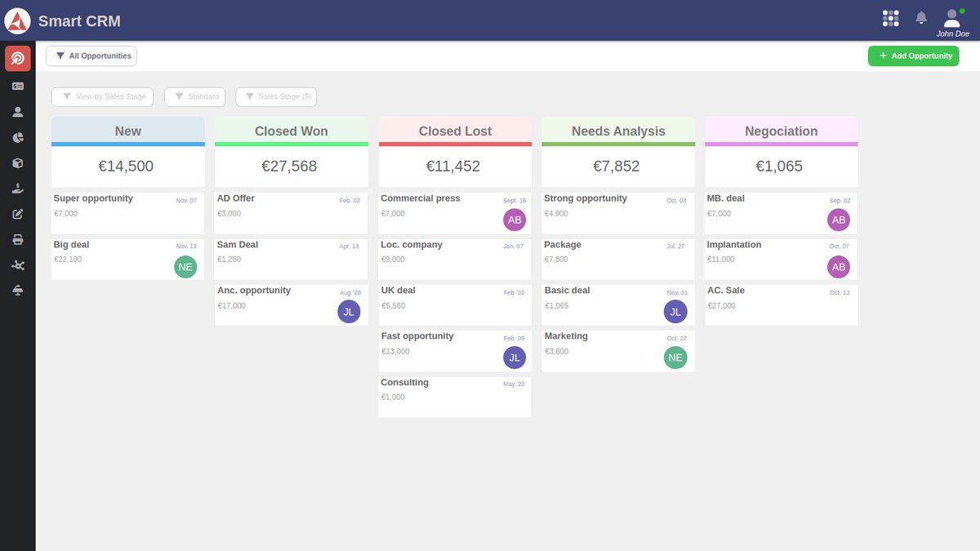The width and height of the screenshot is (980, 551).
Task: Expand the John Doe user menu
Action: 953,20
